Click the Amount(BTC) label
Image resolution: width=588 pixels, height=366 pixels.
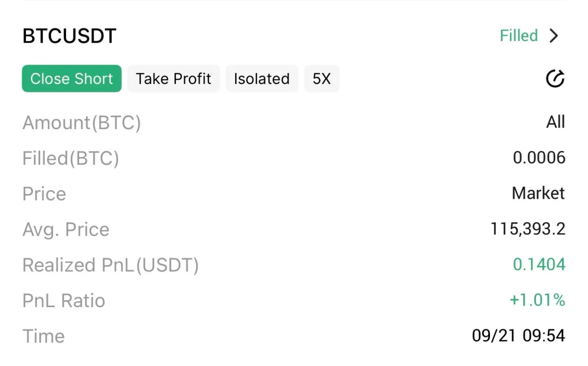pyautogui.click(x=81, y=122)
